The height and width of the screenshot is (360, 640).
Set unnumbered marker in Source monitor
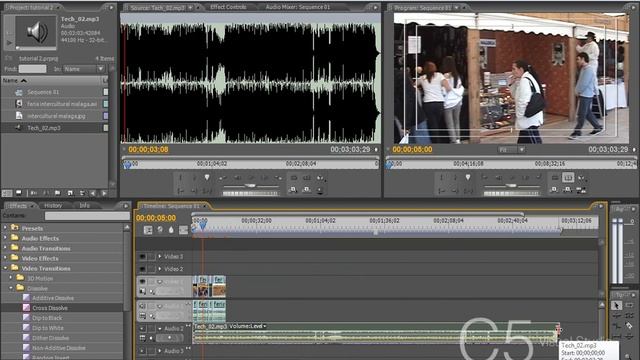pyautogui.click(x=207, y=178)
